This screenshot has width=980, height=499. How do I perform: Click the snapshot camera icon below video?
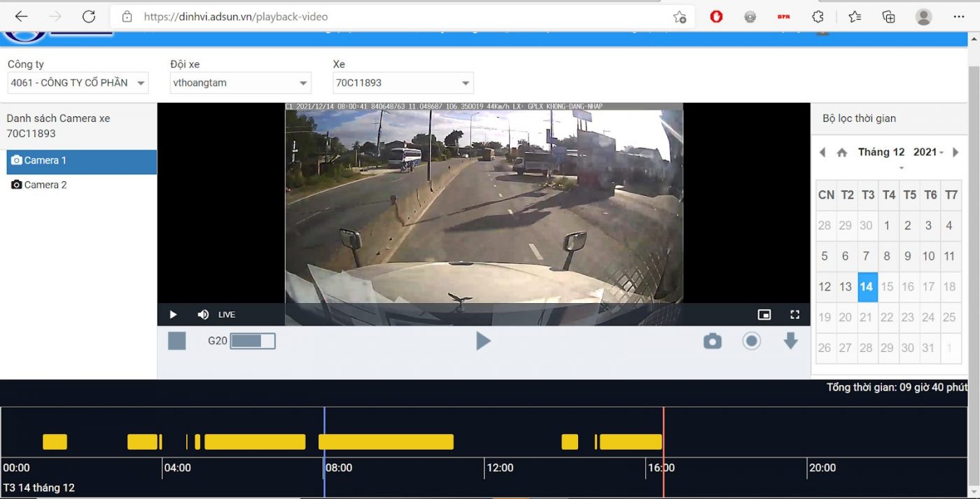pos(712,341)
